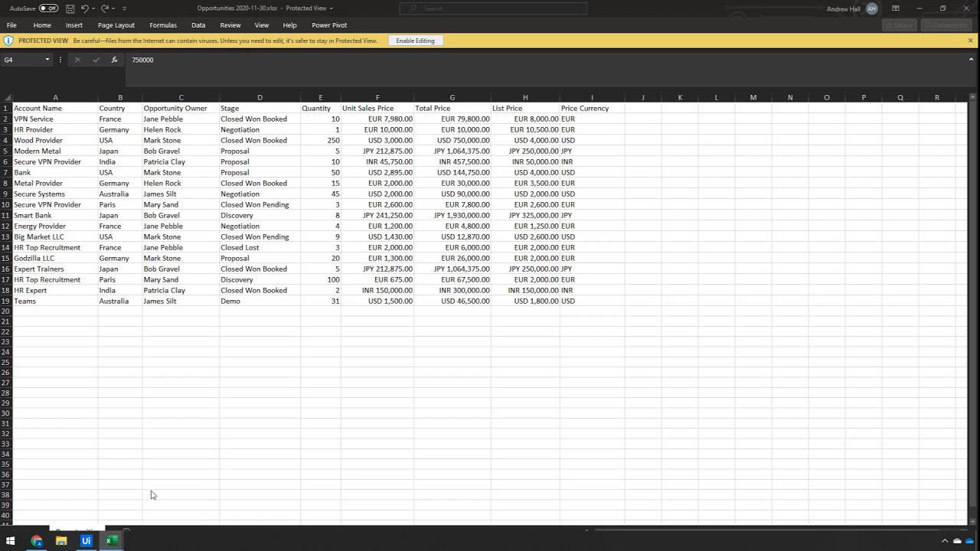The image size is (980, 551).
Task: Open the Andrew Hall account avatar
Action: point(871,8)
